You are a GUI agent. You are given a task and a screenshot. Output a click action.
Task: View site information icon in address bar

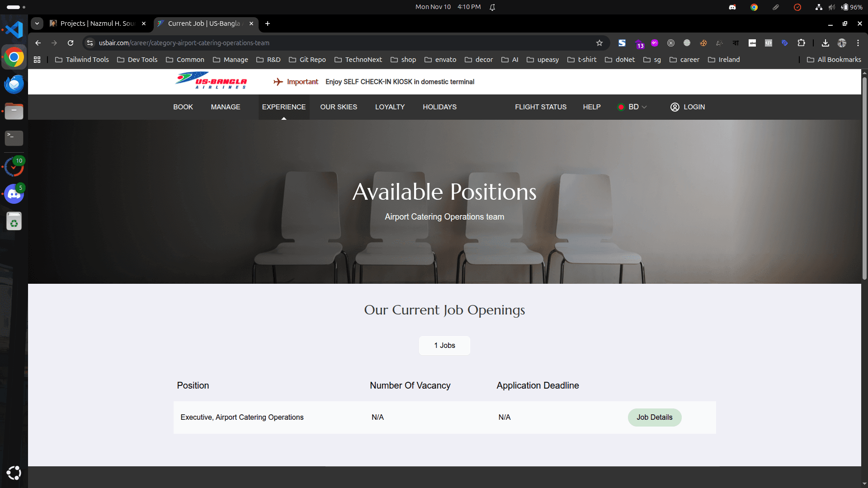90,43
